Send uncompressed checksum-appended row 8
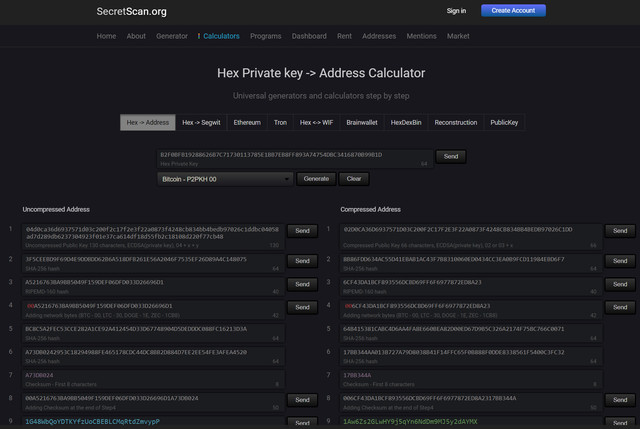640x429 pixels. pos(302,400)
